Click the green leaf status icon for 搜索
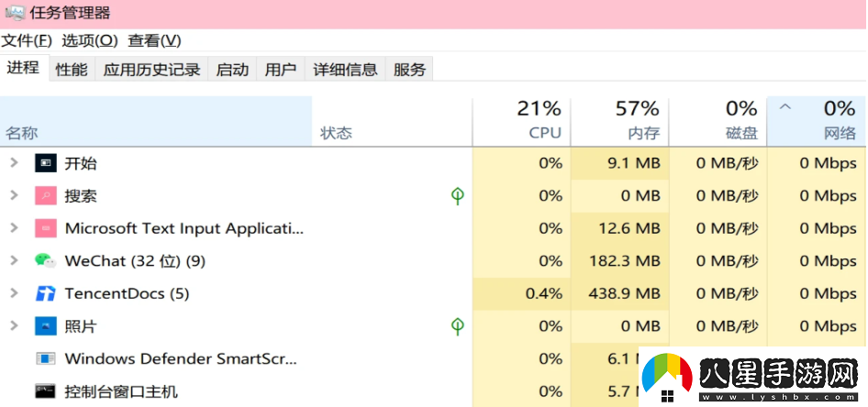Screen dimensions: 868x407 click(457, 196)
